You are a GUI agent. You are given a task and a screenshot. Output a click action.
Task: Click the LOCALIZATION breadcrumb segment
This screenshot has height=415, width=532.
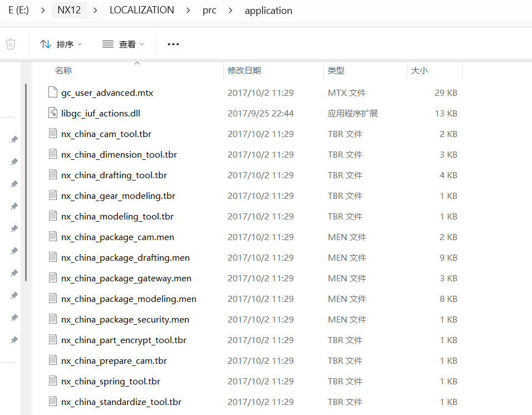coord(142,10)
